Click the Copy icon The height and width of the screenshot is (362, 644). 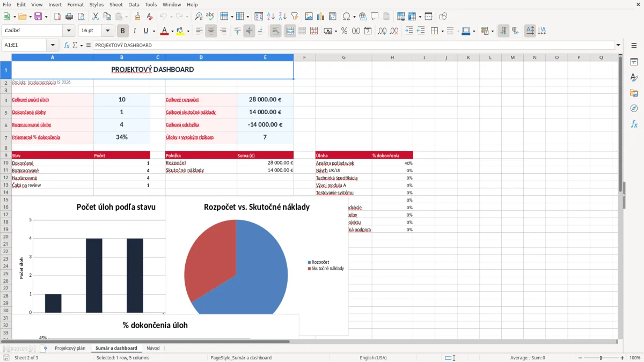point(107,17)
